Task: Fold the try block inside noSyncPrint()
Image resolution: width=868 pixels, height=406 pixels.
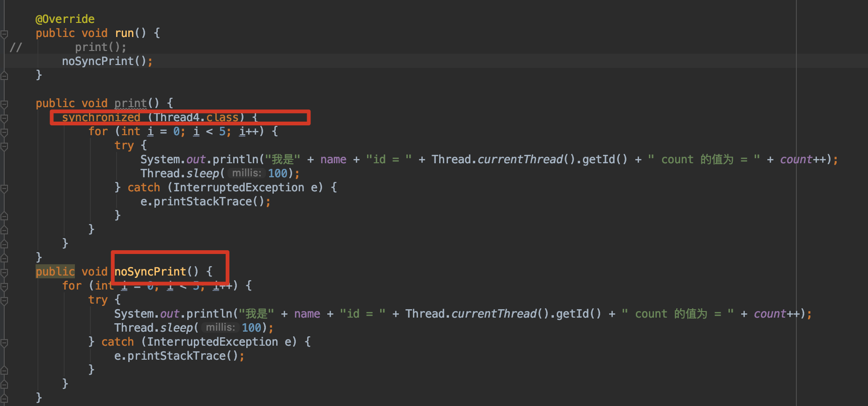Action: 4,300
